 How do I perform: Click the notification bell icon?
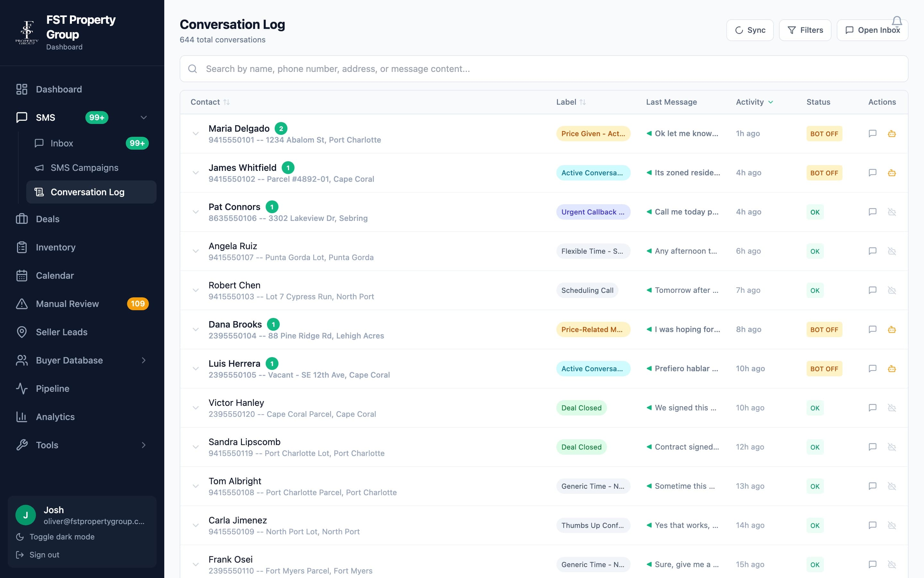click(x=897, y=22)
